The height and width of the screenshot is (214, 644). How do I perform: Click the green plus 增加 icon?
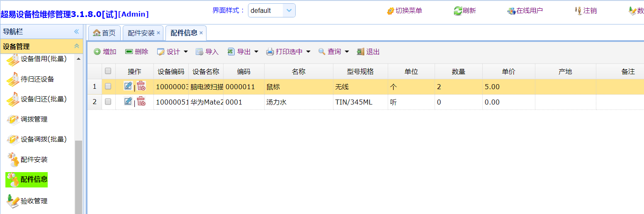pyautogui.click(x=97, y=52)
